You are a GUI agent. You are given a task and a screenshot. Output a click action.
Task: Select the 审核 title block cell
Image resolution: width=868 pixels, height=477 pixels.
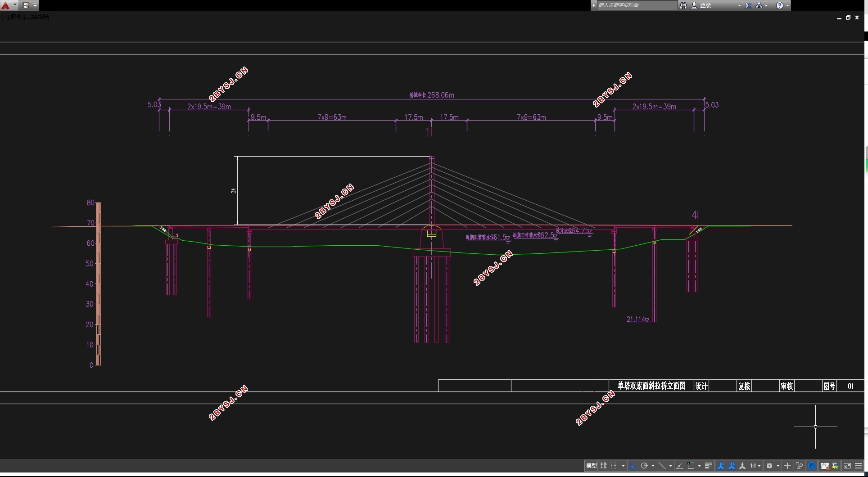point(787,386)
